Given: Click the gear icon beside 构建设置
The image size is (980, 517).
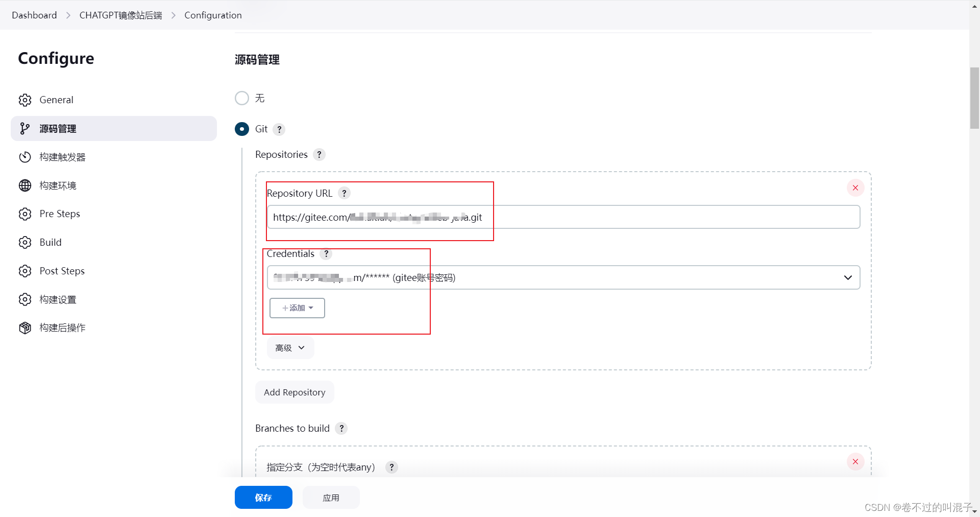Looking at the screenshot, I should pyautogui.click(x=25, y=299).
